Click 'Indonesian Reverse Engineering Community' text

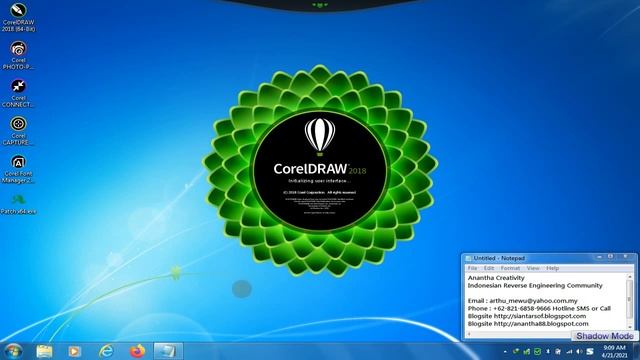click(x=535, y=285)
